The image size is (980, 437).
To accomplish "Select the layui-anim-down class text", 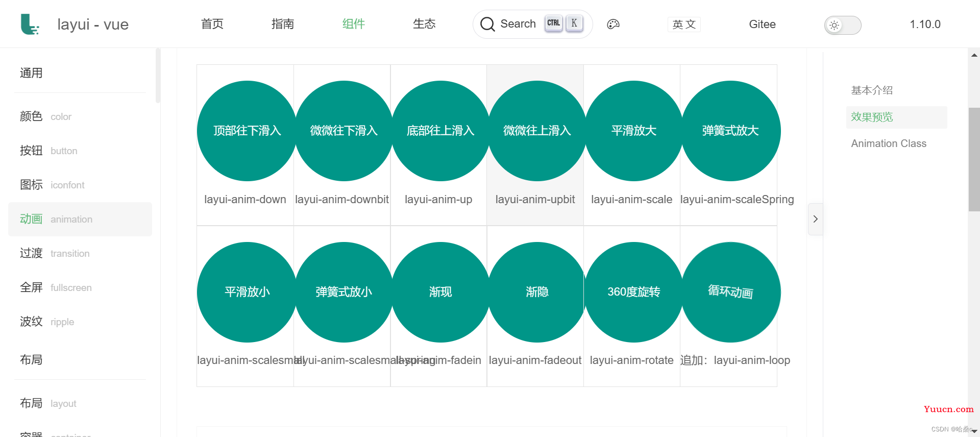I will point(245,199).
